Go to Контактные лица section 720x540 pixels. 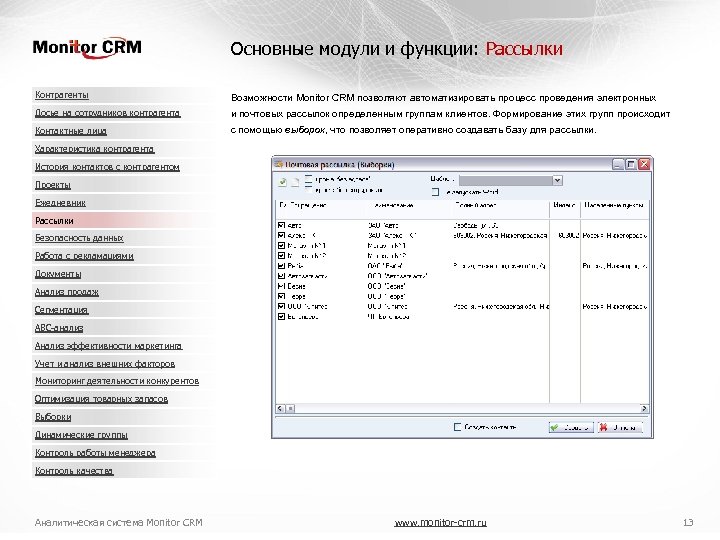[71, 131]
